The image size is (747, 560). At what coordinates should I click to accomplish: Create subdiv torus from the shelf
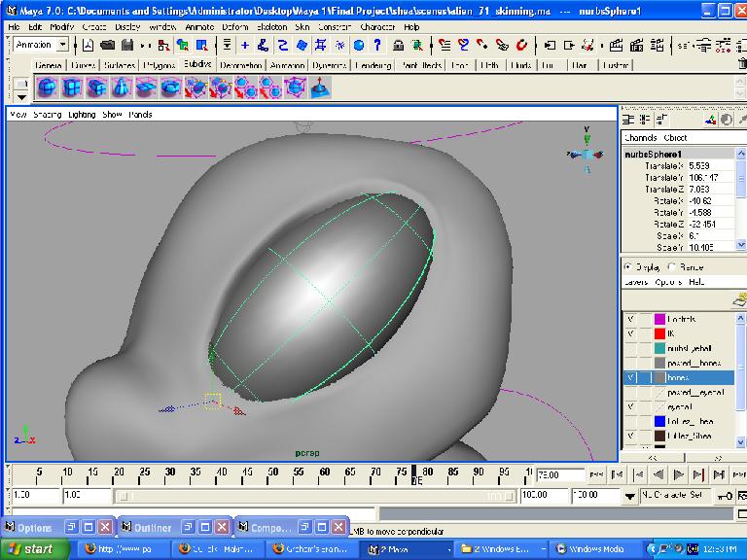pyautogui.click(x=170, y=88)
